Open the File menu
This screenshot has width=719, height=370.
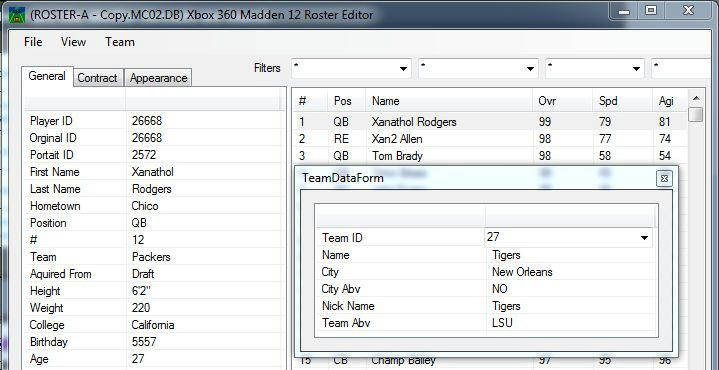(33, 42)
